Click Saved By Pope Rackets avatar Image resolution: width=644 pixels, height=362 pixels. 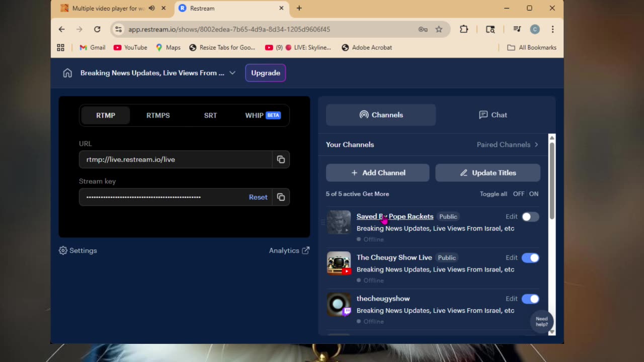tap(339, 222)
